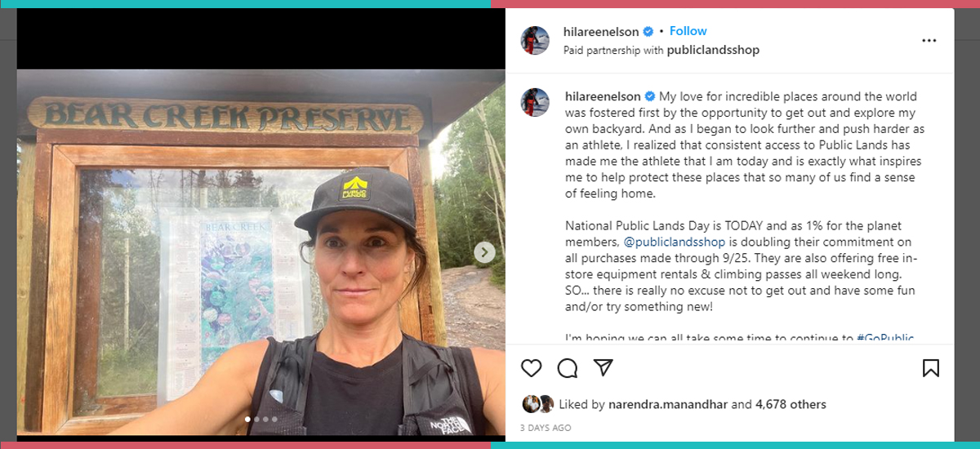Click the hilareenelson username in the caption
The width and height of the screenshot is (980, 449).
[604, 96]
